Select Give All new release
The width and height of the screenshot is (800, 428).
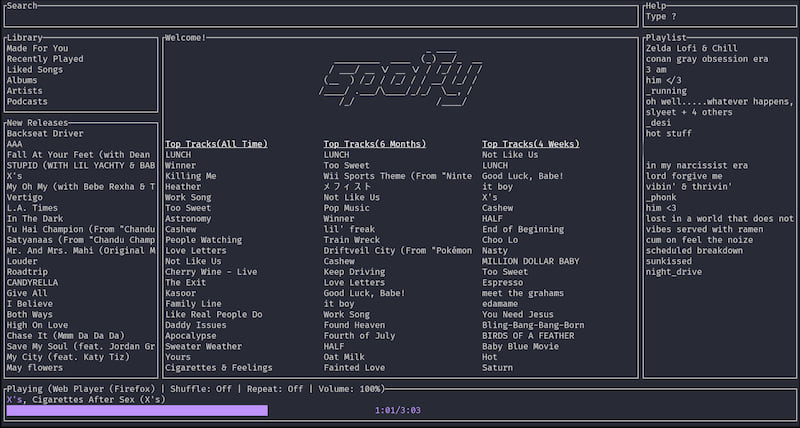(27, 293)
